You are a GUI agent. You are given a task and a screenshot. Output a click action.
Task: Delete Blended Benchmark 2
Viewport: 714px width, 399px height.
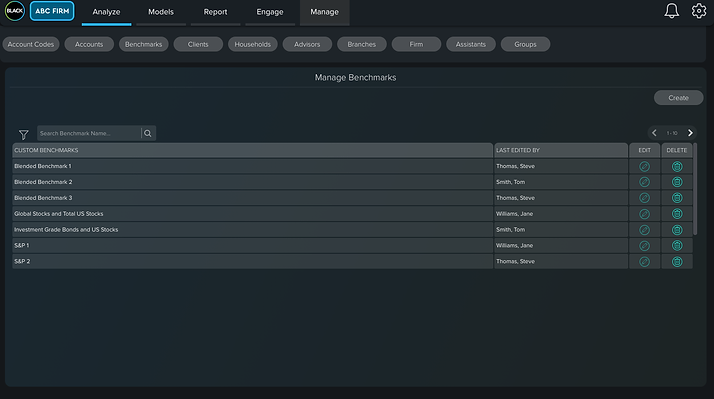677,182
